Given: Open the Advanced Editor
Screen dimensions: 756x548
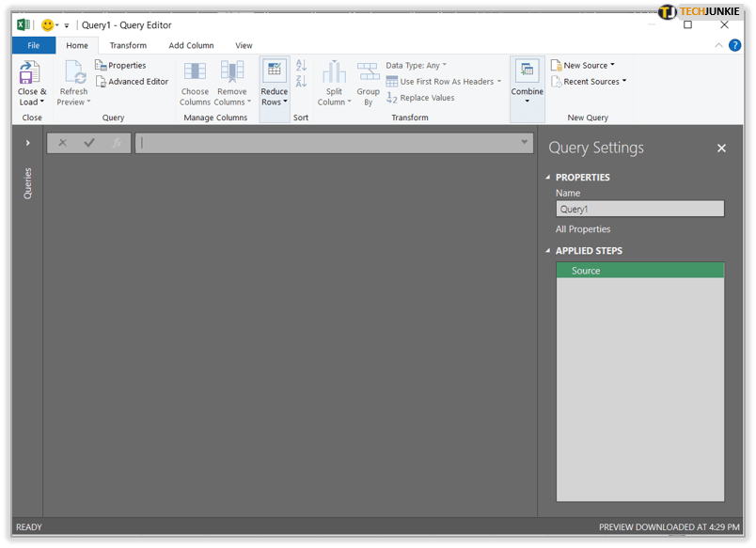Looking at the screenshot, I should (x=132, y=82).
